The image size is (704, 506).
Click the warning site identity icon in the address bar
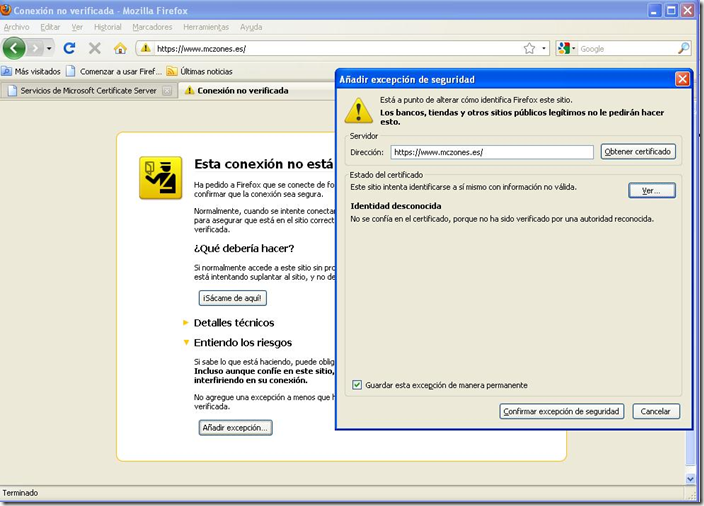coord(145,48)
